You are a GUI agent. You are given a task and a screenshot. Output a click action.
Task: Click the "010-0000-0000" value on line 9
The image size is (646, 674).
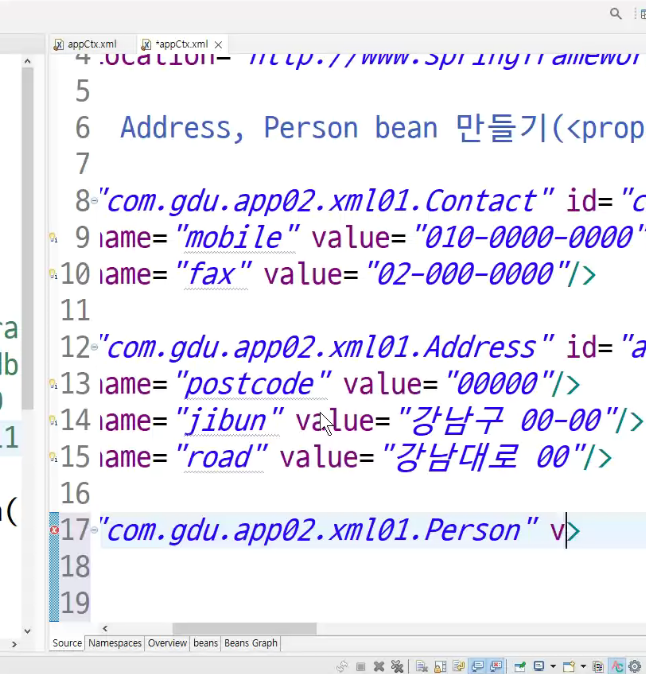point(529,237)
